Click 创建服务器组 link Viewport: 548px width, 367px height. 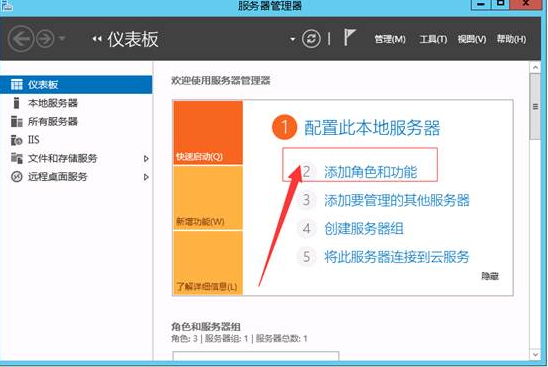pos(364,229)
